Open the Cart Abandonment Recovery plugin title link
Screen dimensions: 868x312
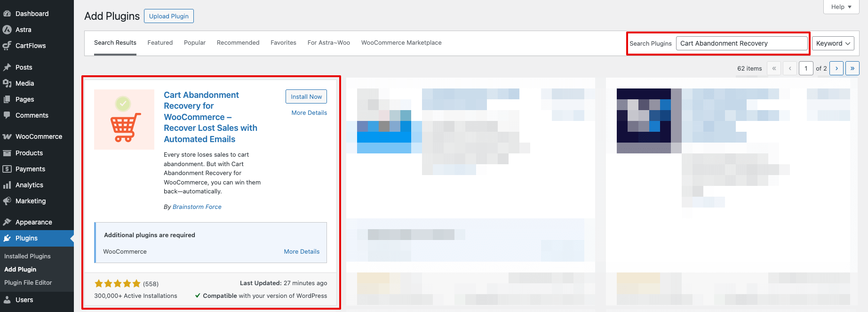211,117
